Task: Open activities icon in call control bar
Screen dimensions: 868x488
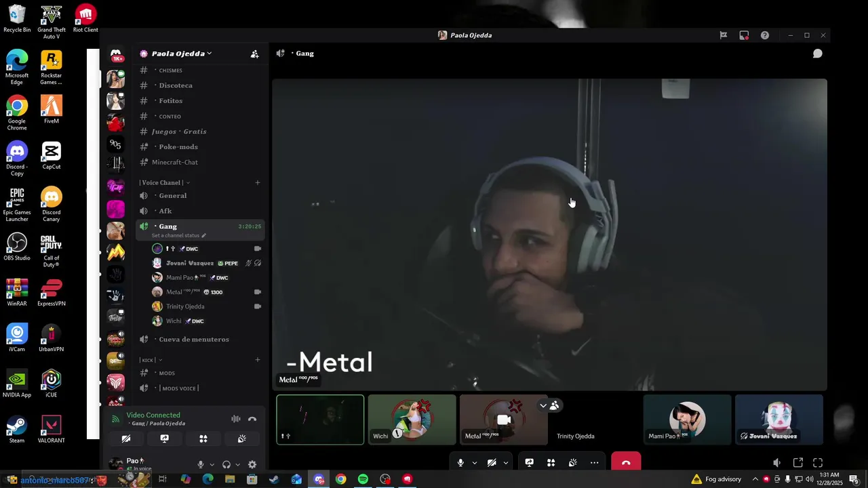Action: tap(551, 463)
